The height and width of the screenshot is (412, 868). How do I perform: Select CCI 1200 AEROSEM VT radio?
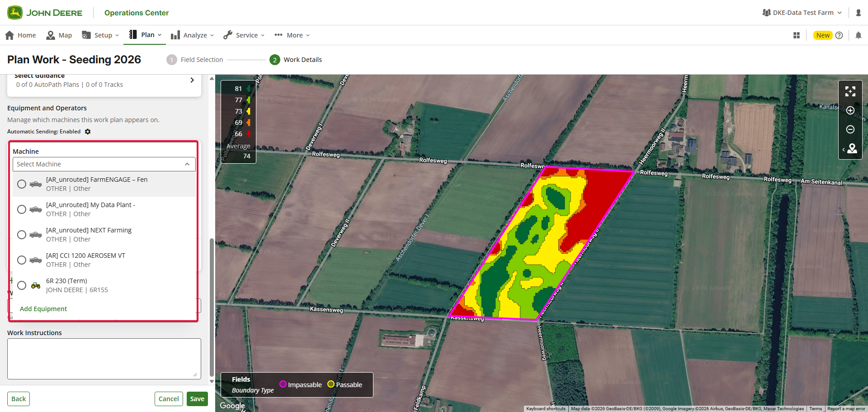[x=22, y=260]
